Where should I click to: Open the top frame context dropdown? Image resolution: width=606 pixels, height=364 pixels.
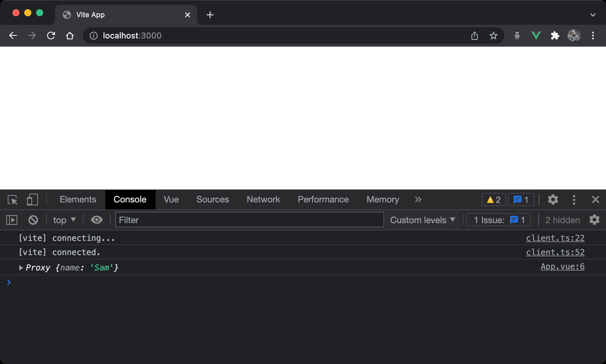click(x=64, y=220)
